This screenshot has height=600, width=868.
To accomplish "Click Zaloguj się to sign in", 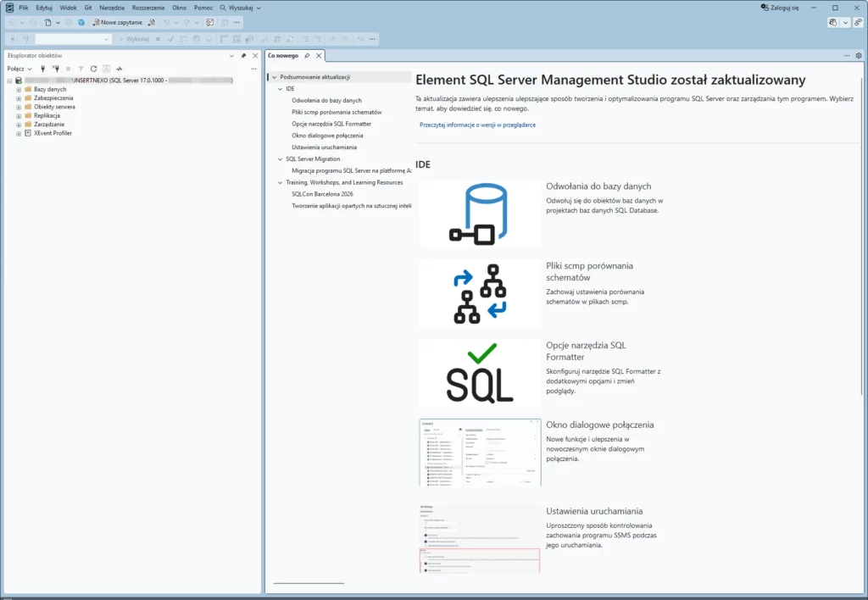I will point(780,8).
